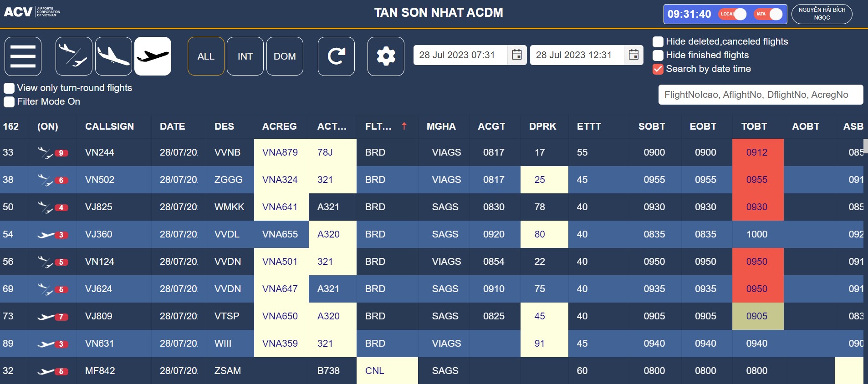Viewport: 868px width, 384px height.
Task: Open the Nguyễn Hải Bích Ngọc user button
Action: tap(822, 14)
